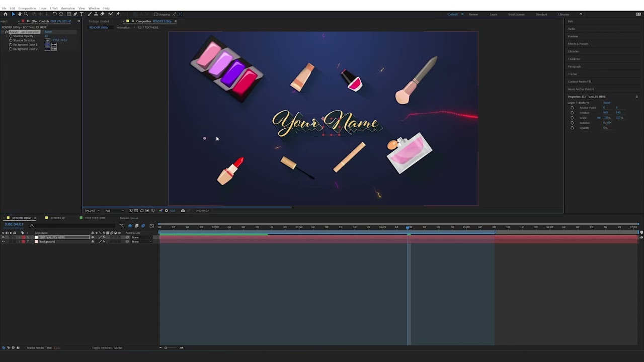Open the Window menu
Viewport: 644px width, 362px height.
[94, 8]
